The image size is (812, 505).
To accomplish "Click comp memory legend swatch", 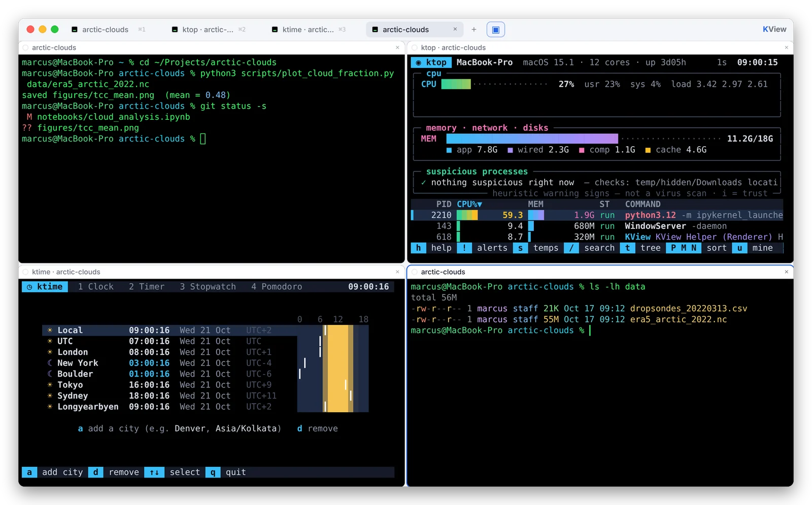I will [x=582, y=150].
